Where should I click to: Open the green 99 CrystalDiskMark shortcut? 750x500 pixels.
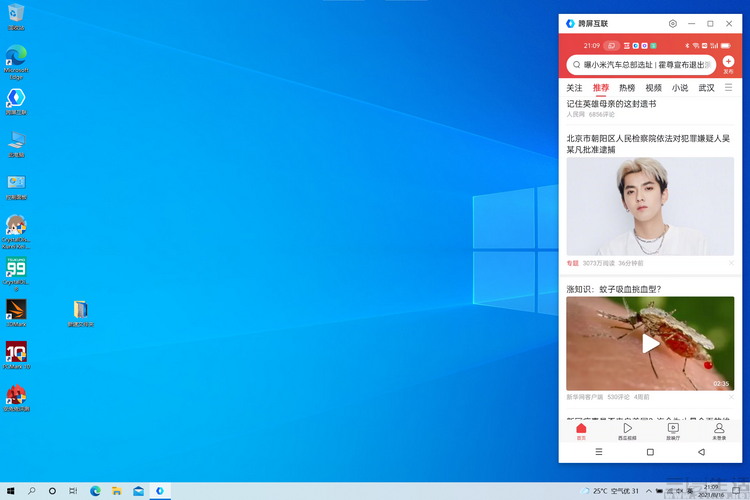[x=16, y=274]
